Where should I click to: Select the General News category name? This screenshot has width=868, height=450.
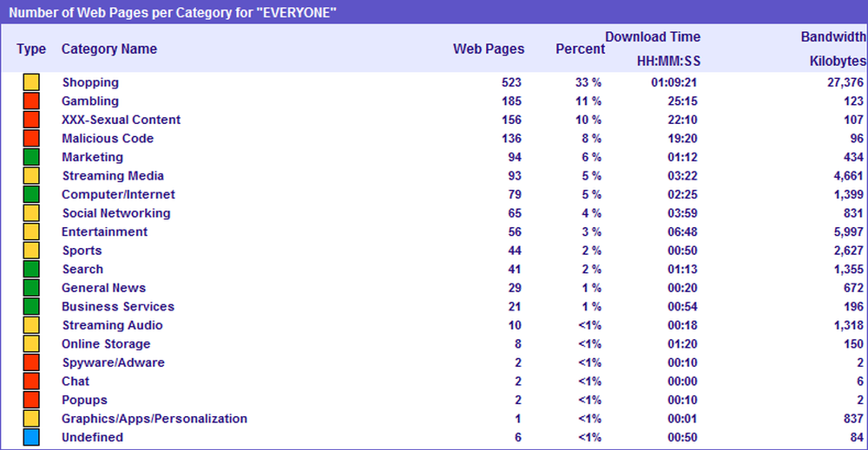coord(103,288)
